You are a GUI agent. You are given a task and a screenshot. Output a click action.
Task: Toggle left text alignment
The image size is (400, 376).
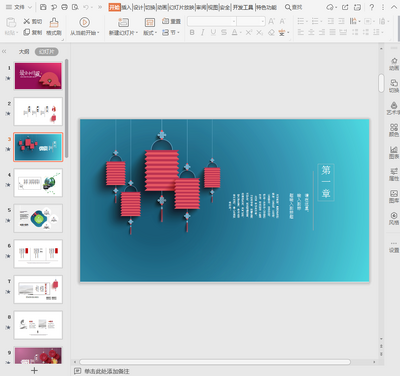(x=301, y=32)
